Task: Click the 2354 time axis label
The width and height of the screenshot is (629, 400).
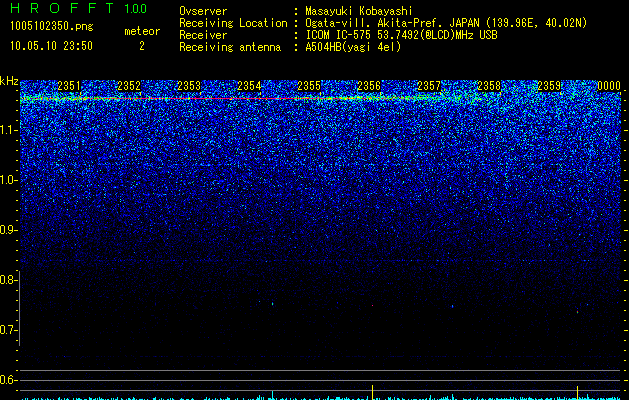Action: [249, 86]
